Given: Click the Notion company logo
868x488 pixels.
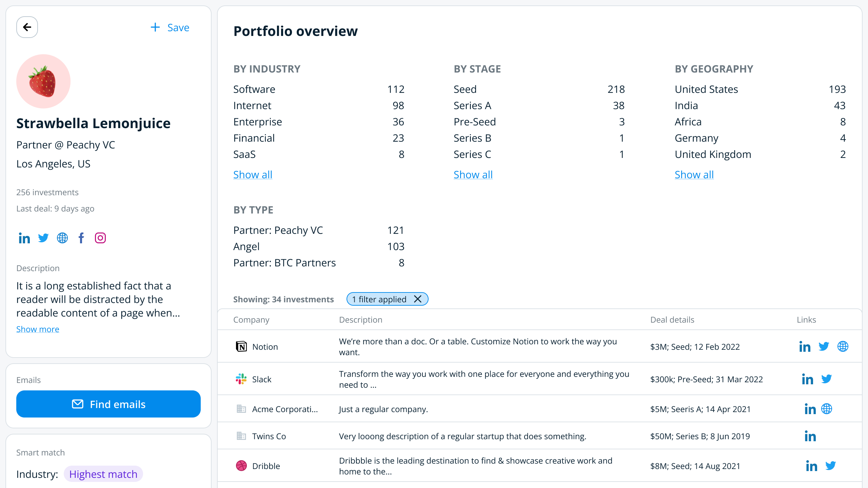Looking at the screenshot, I should 241,346.
